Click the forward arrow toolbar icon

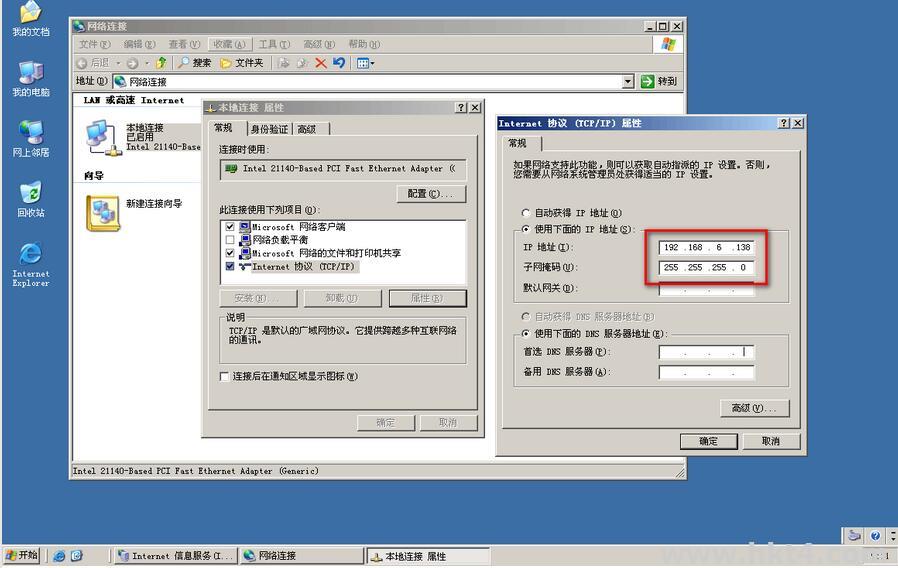[x=132, y=63]
